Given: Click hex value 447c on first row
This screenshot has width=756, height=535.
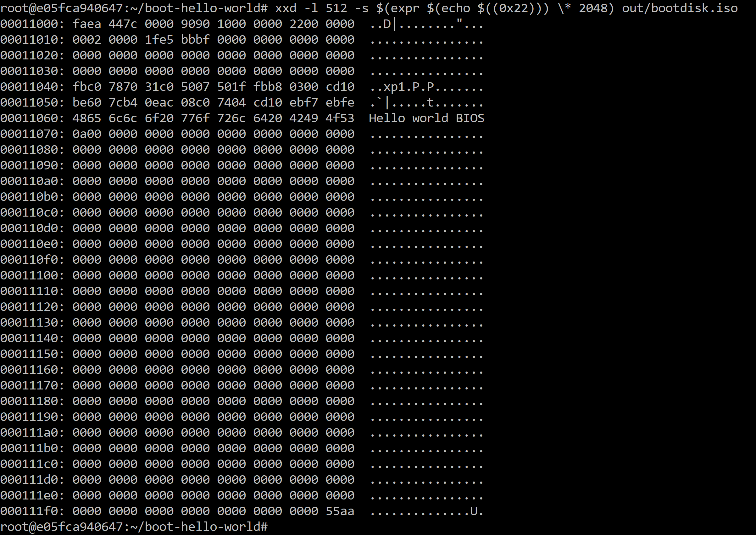Looking at the screenshot, I should (123, 24).
